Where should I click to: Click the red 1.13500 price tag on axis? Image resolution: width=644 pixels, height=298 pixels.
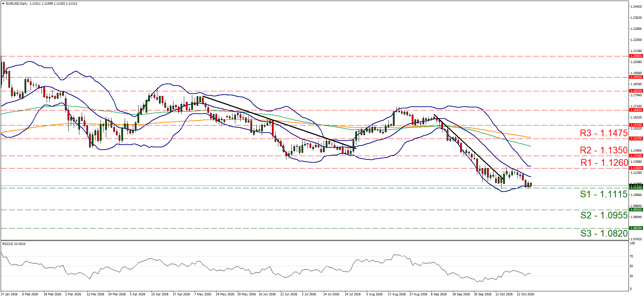[x=636, y=156]
